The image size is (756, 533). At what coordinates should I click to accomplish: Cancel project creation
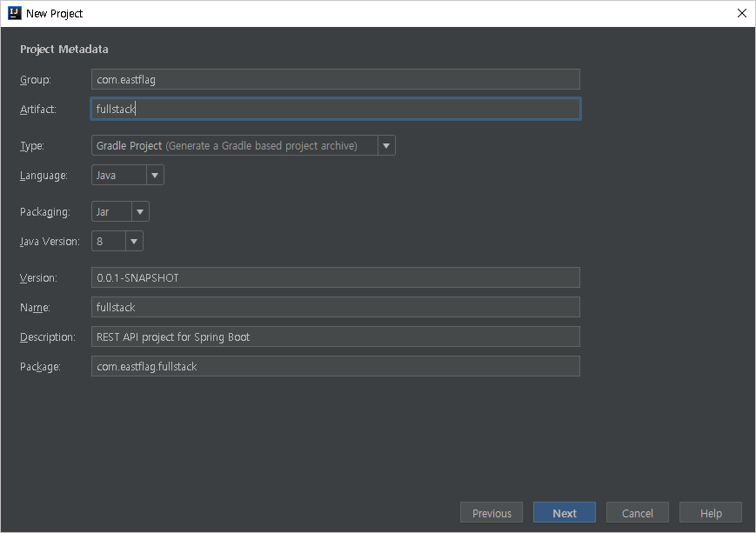coord(638,513)
